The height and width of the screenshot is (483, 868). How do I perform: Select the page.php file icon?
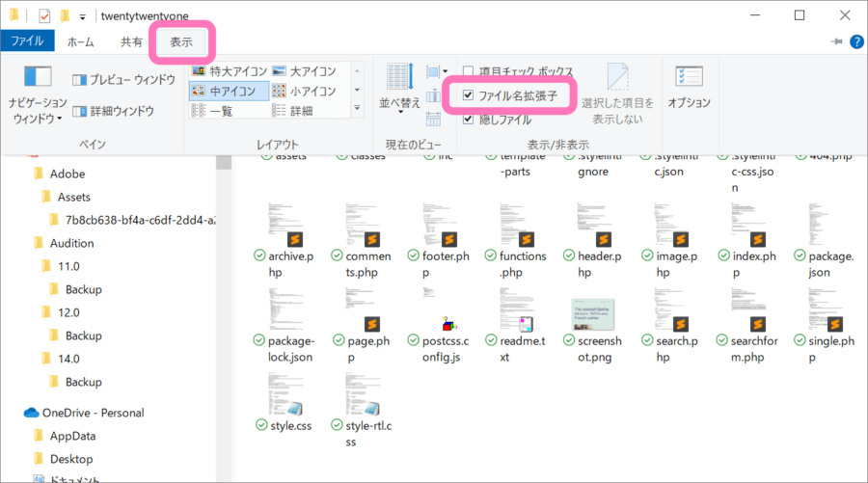pos(364,309)
